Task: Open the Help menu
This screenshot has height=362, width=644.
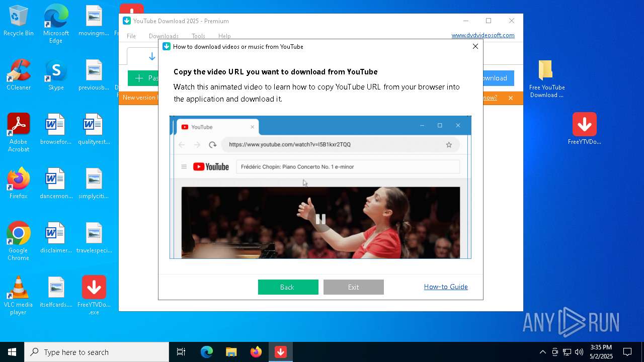Action: [x=224, y=36]
